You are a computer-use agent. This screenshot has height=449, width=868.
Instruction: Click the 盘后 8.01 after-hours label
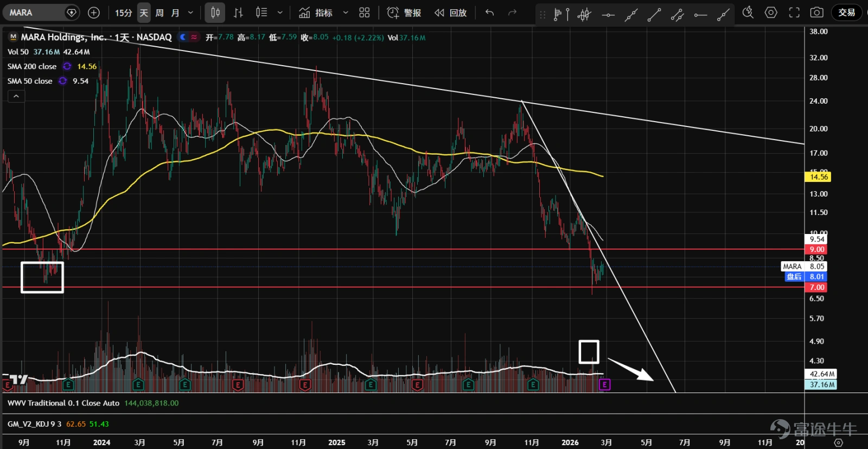tap(806, 277)
